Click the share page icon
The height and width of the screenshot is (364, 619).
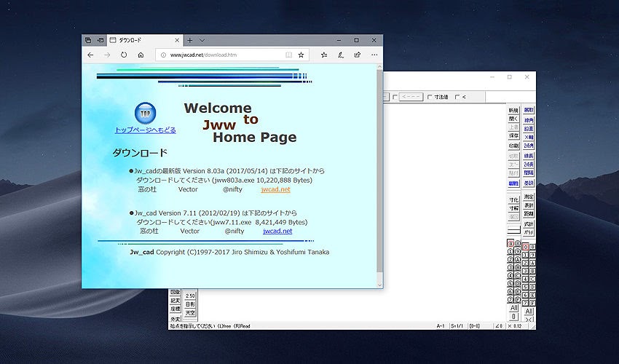coord(358,55)
